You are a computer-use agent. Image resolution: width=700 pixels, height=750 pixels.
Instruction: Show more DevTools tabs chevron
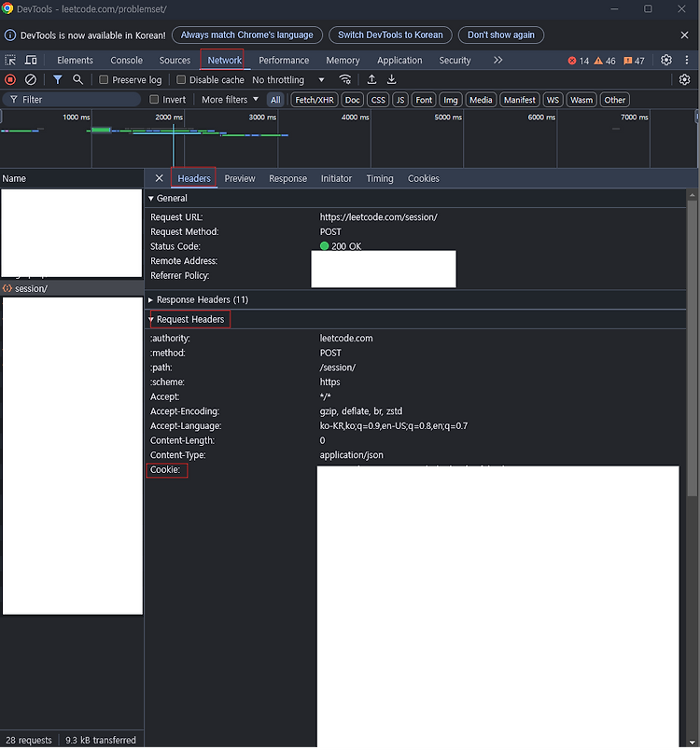[x=498, y=60]
